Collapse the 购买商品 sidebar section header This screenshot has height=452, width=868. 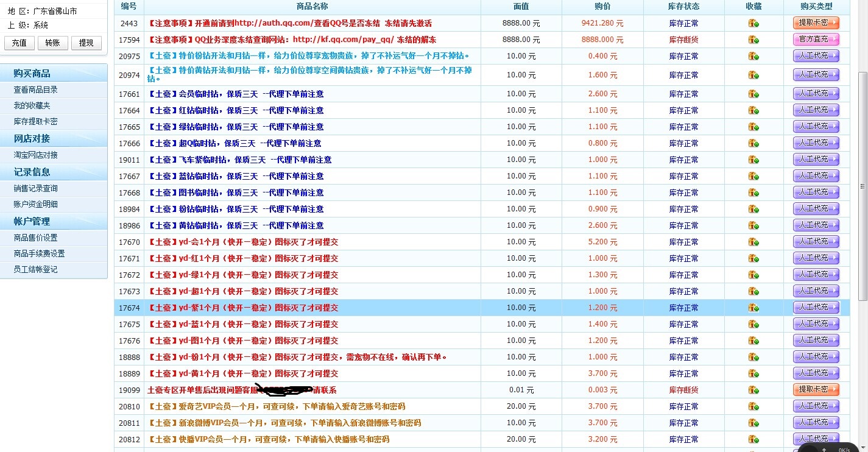coord(54,73)
